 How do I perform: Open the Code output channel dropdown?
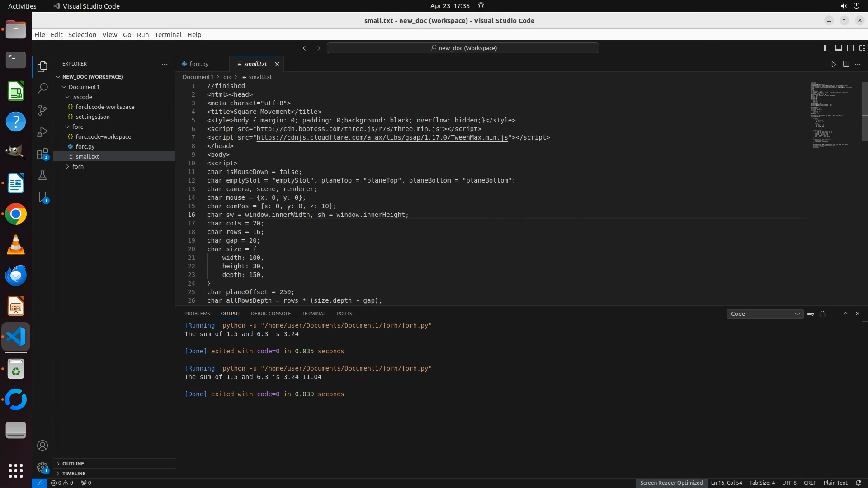[765, 314]
